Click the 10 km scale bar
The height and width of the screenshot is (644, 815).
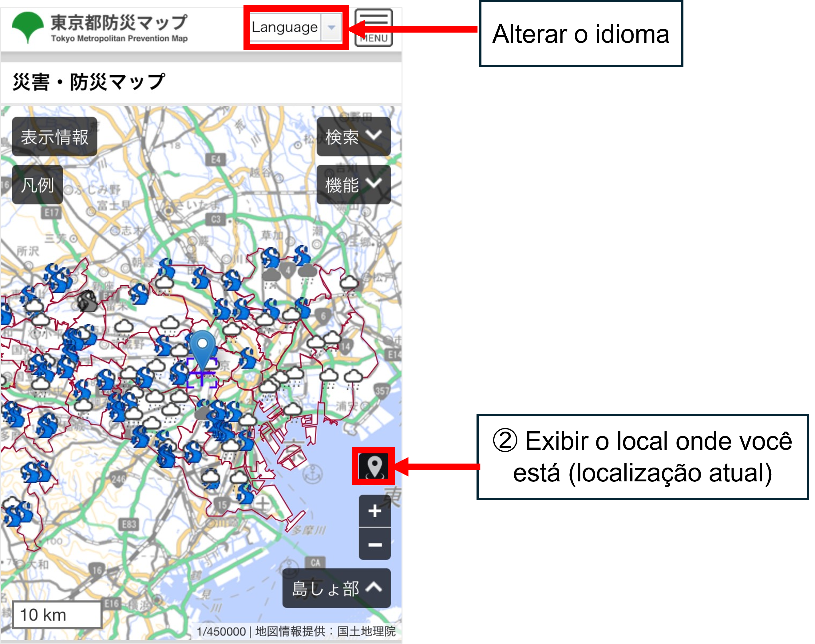pos(57,615)
